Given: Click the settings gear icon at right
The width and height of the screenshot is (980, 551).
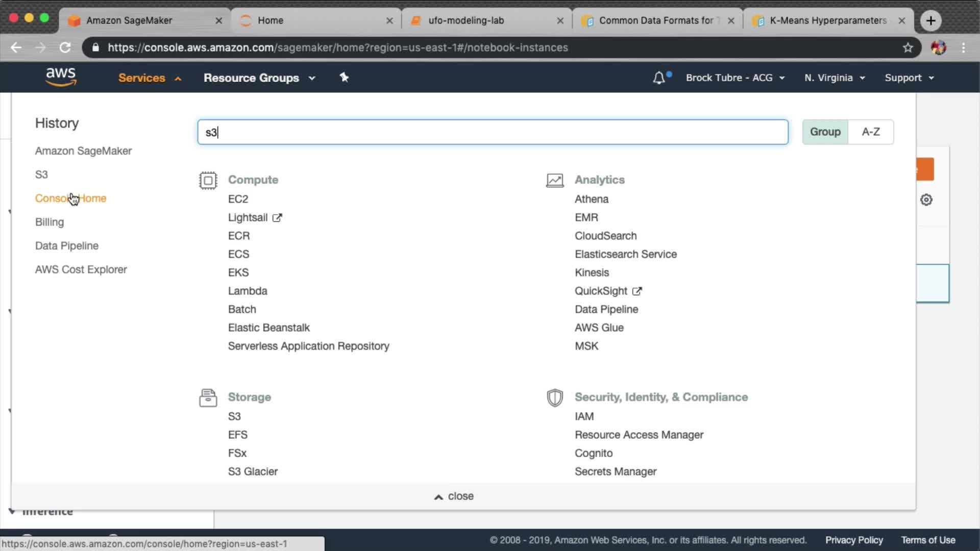Looking at the screenshot, I should point(926,200).
